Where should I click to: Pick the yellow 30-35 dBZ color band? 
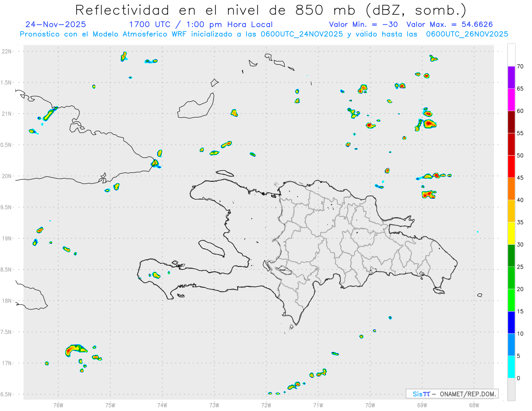pyautogui.click(x=511, y=233)
